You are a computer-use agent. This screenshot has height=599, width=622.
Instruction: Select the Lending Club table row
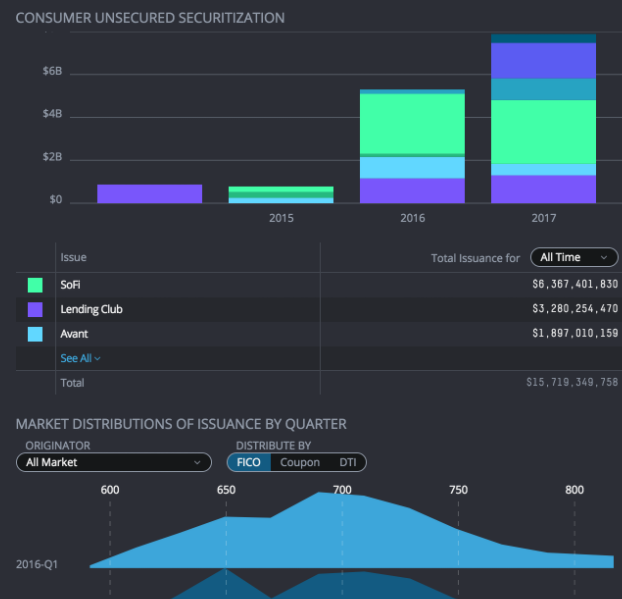tap(317, 309)
